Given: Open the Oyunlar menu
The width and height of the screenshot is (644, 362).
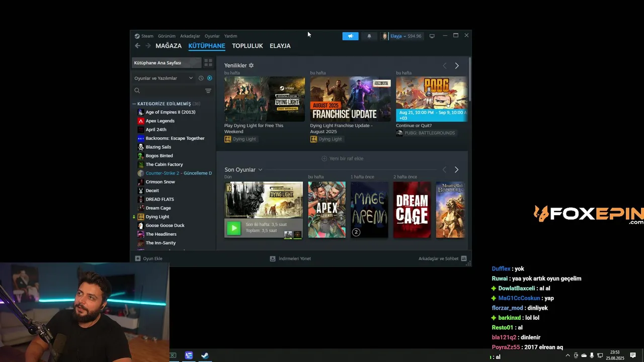Looking at the screenshot, I should coord(212,36).
